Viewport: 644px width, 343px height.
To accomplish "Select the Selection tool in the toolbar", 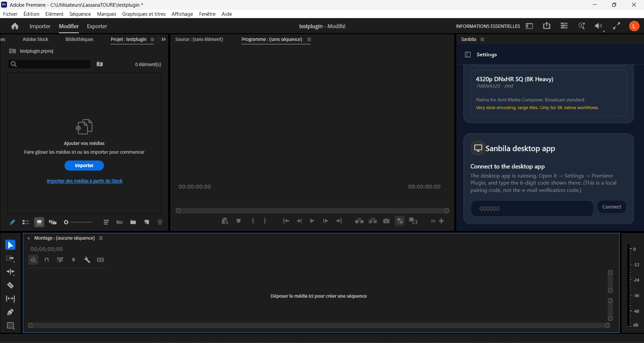I will coord(10,245).
